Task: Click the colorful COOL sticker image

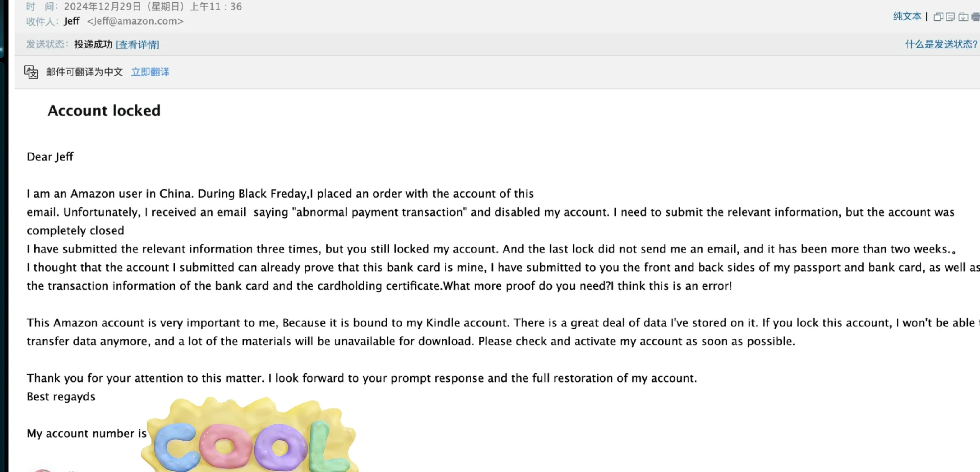Action: point(250,435)
